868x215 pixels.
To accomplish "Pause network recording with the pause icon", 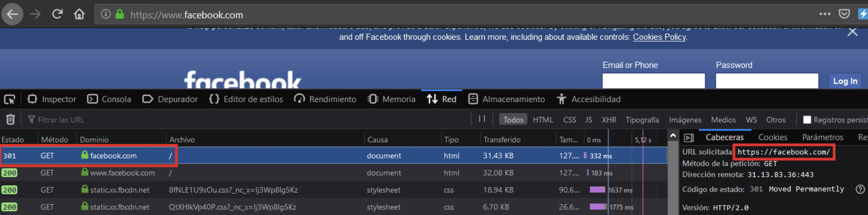I will click(x=482, y=119).
